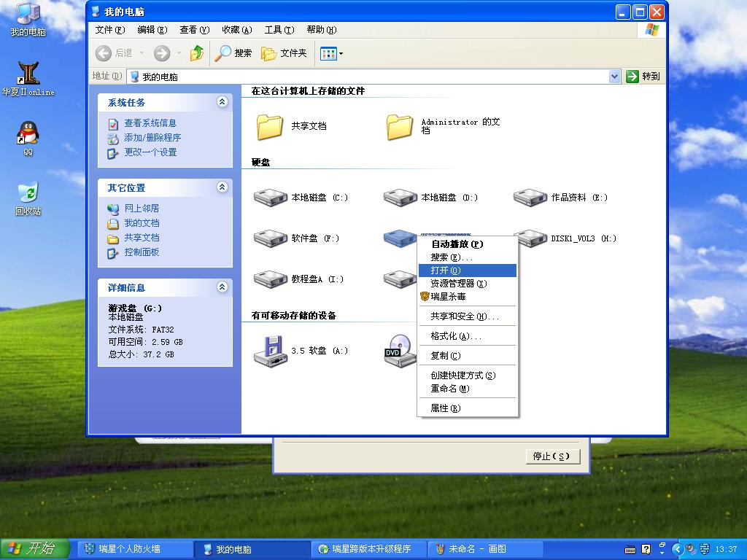The image size is (747, 560).
Task: Click the 后退 back arrow icon
Action: pyautogui.click(x=104, y=53)
